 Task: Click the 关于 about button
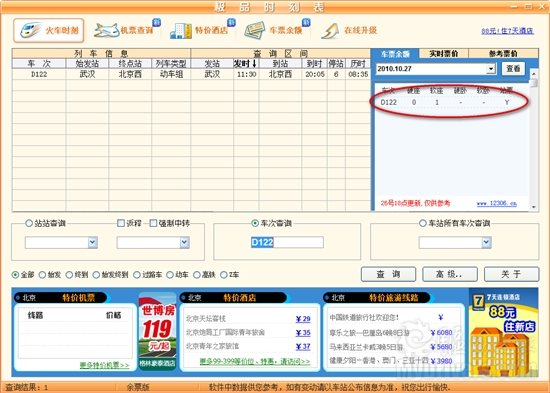point(512,274)
